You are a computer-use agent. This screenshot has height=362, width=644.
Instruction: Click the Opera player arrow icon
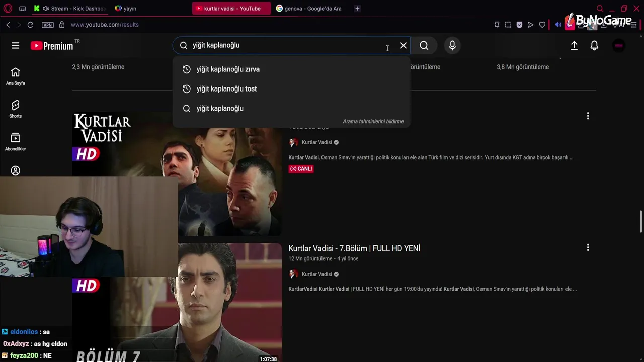point(531,25)
